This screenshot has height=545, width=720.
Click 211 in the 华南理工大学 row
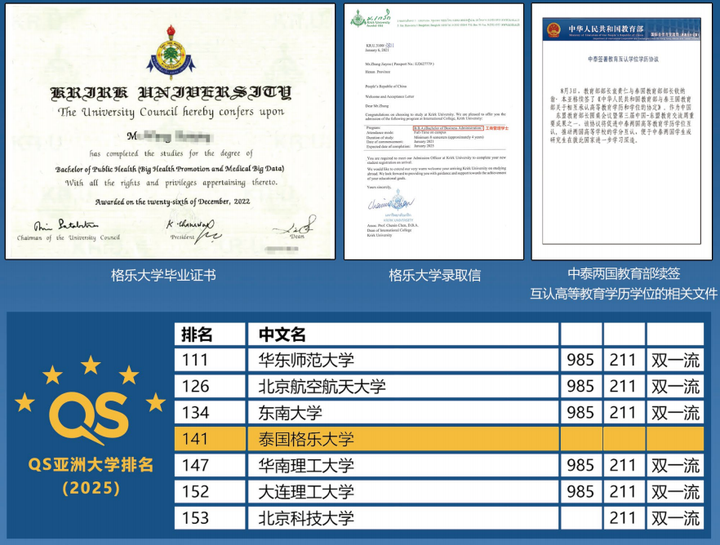623,465
